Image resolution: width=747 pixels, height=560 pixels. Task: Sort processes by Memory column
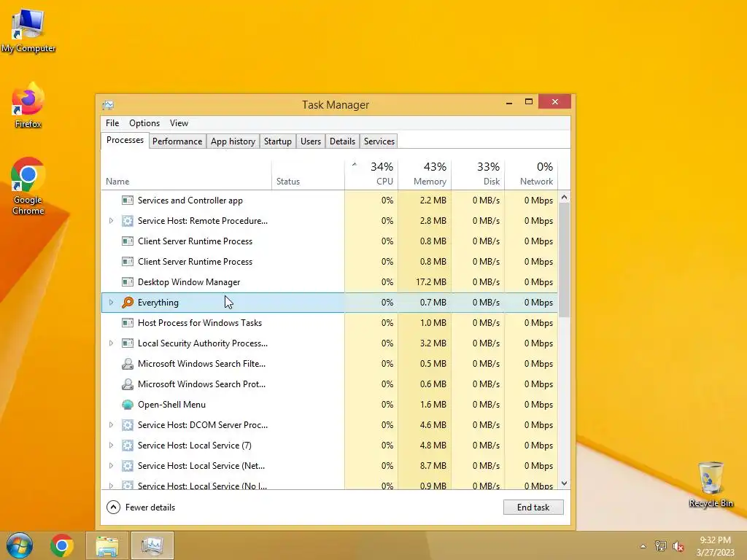tap(425, 174)
